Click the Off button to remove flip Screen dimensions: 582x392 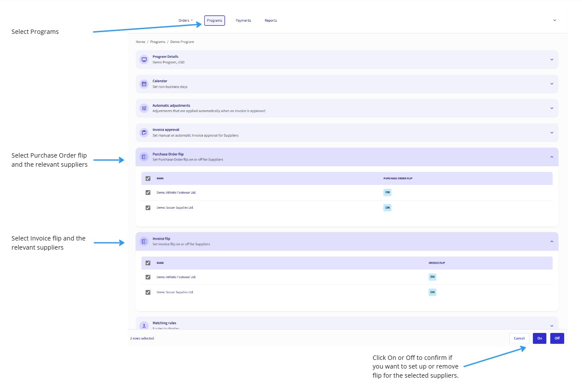click(557, 338)
